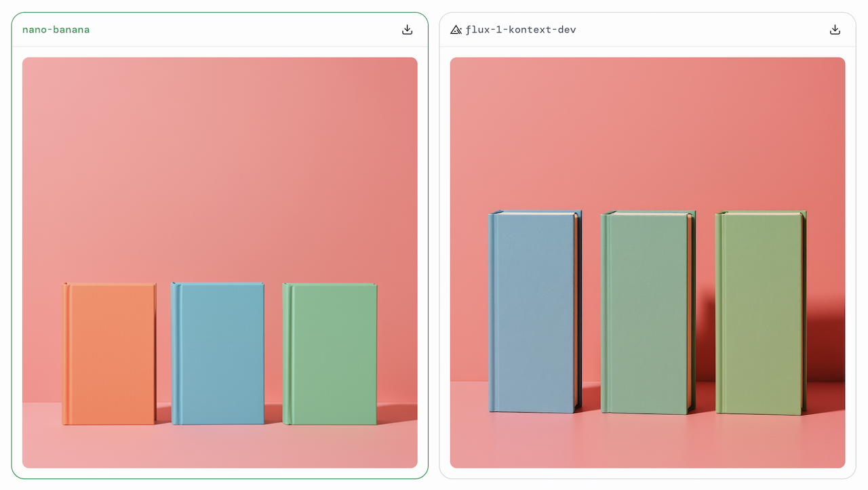The width and height of the screenshot is (868, 490).
Task: Click the pink floor in nano-banana image
Action: tap(220, 447)
